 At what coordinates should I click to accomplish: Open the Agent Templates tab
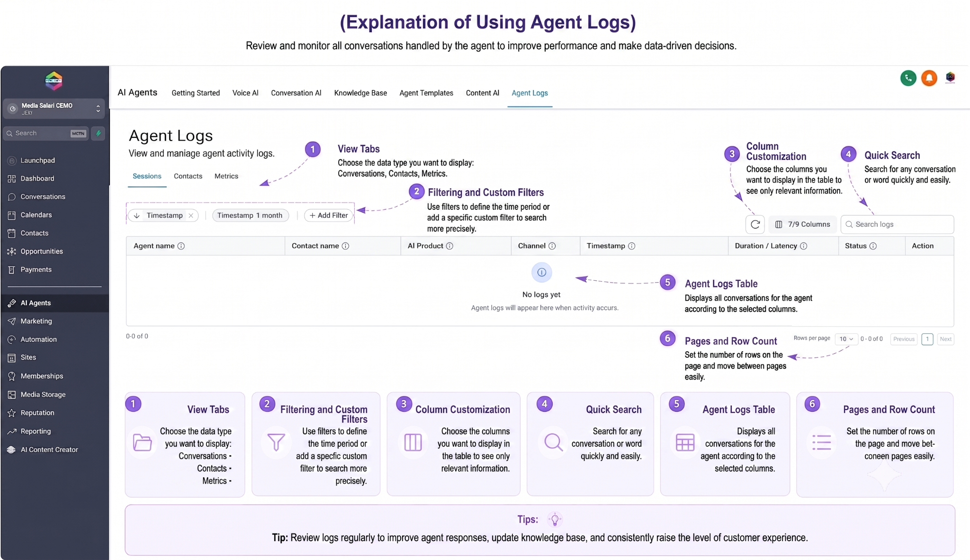click(x=426, y=93)
